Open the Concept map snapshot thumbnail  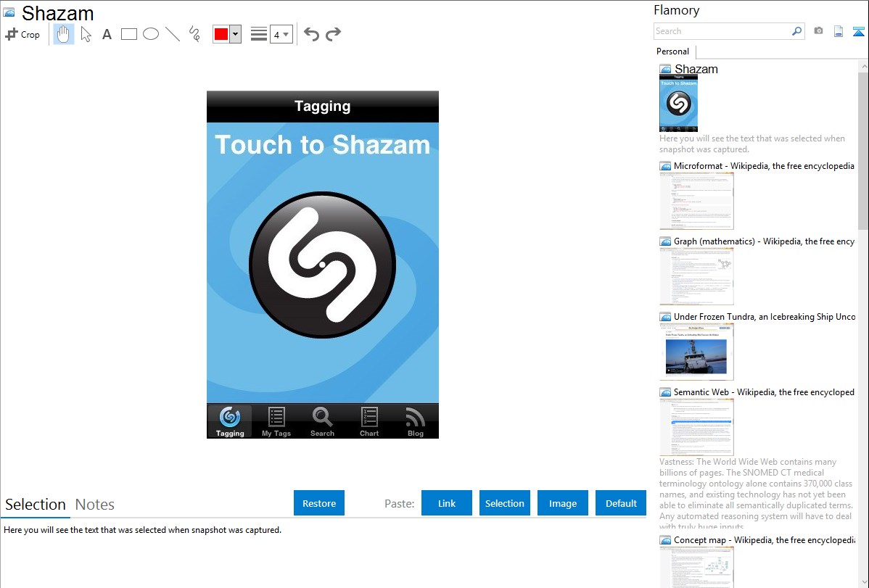(696, 567)
